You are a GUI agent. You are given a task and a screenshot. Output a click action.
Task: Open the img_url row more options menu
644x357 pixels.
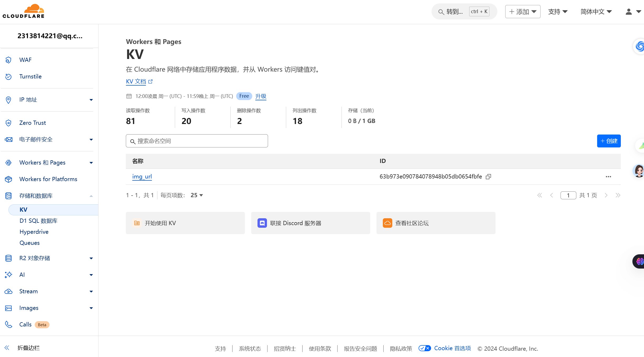[608, 177]
